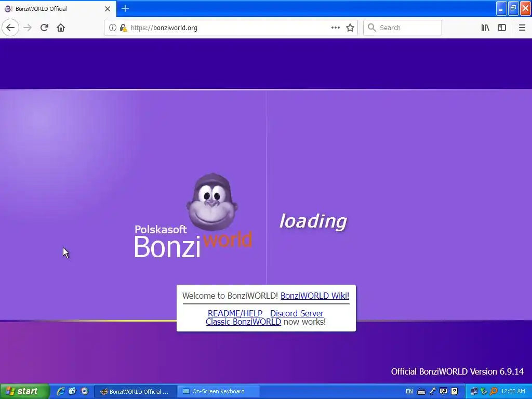
Task: Toggle the sidebar view icon
Action: tap(502, 28)
